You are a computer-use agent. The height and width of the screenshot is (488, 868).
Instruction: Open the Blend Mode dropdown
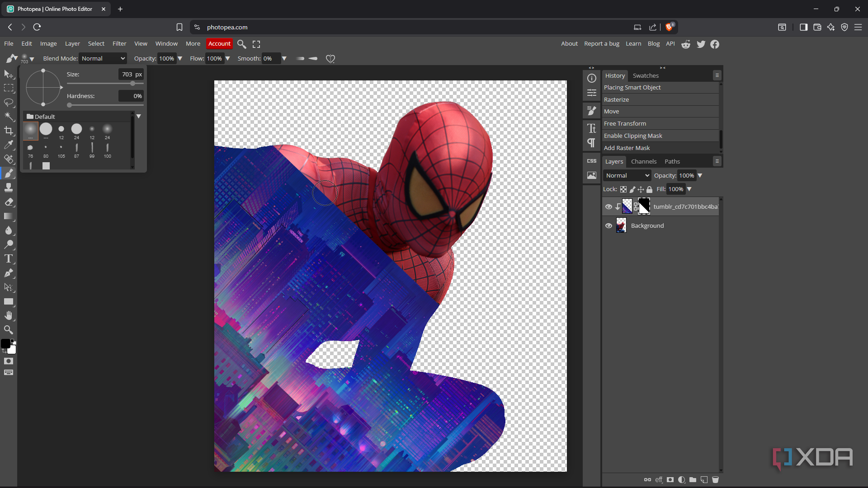click(103, 58)
